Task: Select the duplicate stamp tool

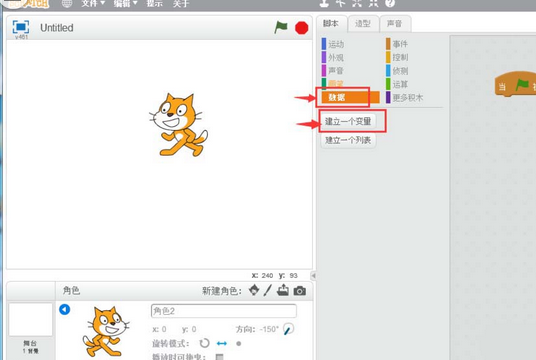Action: [x=324, y=3]
